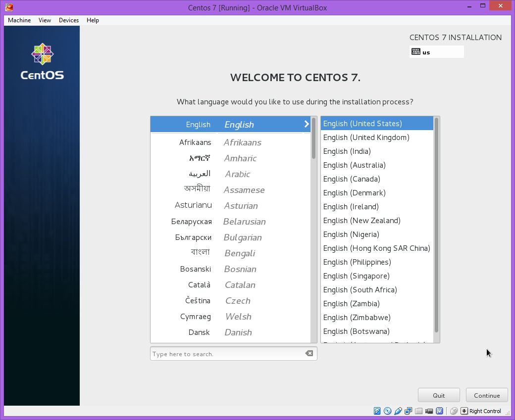Click the Quit button
Screen dimensions: 515x420
(438, 395)
